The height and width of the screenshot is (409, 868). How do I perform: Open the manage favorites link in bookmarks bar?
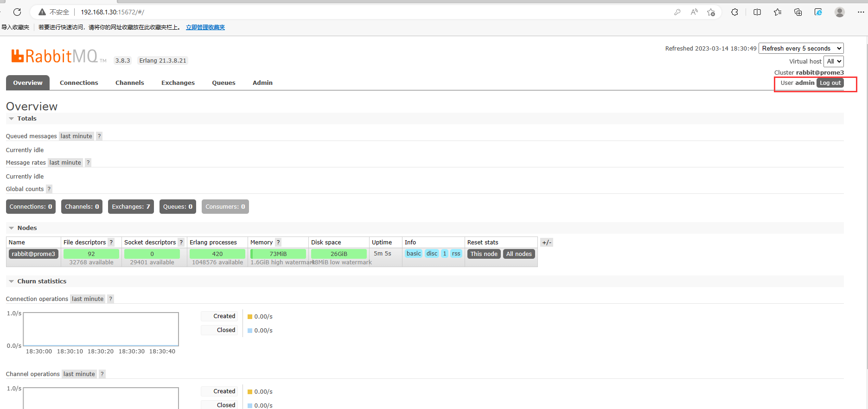point(205,27)
